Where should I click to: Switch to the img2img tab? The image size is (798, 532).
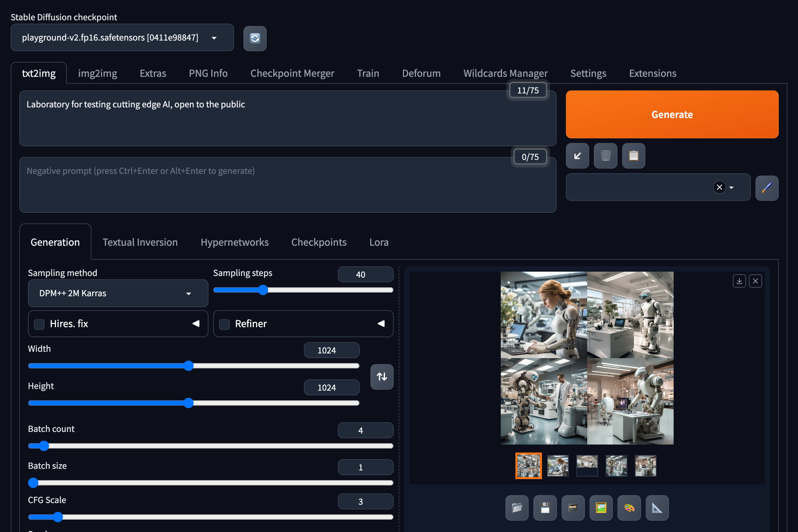point(97,73)
